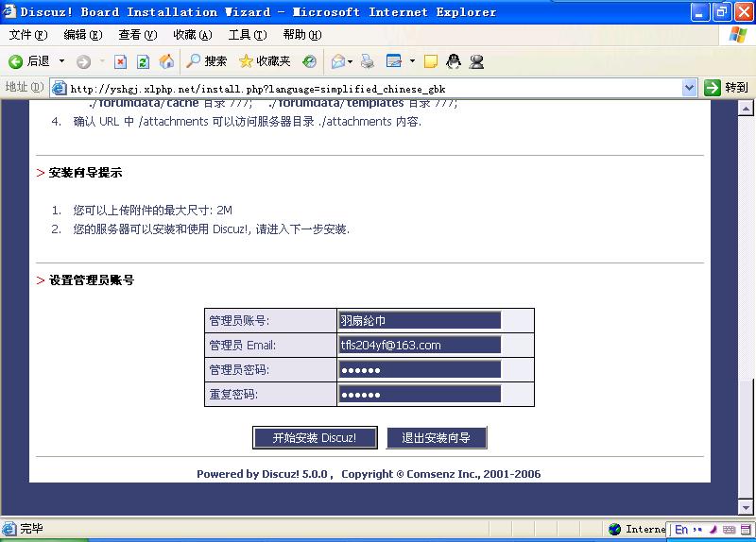Expand the Mail dropdown arrow
This screenshot has height=542, width=756.
[350, 61]
